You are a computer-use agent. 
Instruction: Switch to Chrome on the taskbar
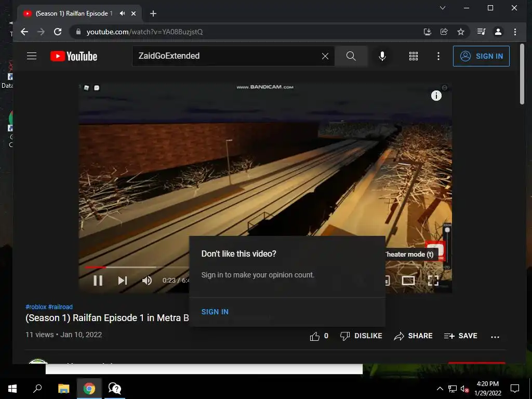(x=89, y=389)
